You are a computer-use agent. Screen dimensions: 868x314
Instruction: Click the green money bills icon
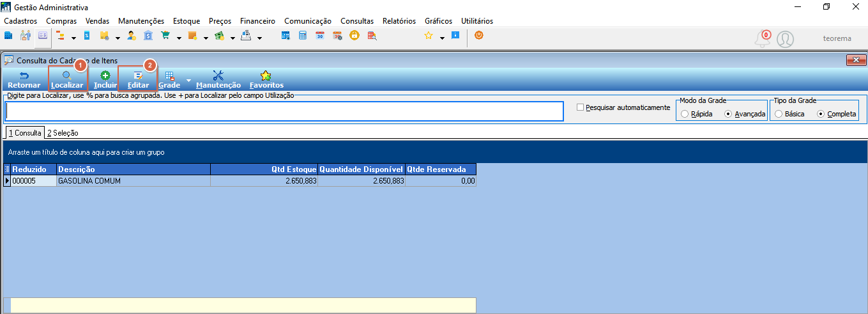tap(219, 36)
